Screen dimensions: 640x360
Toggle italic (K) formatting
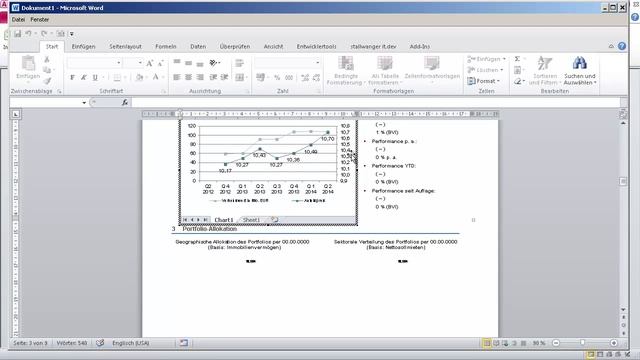pos(83,77)
